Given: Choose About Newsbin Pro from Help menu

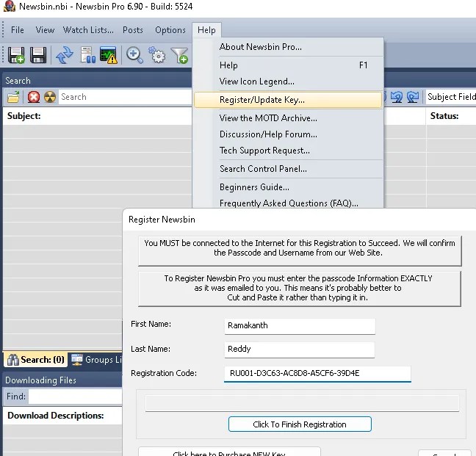Looking at the screenshot, I should pos(288,47).
